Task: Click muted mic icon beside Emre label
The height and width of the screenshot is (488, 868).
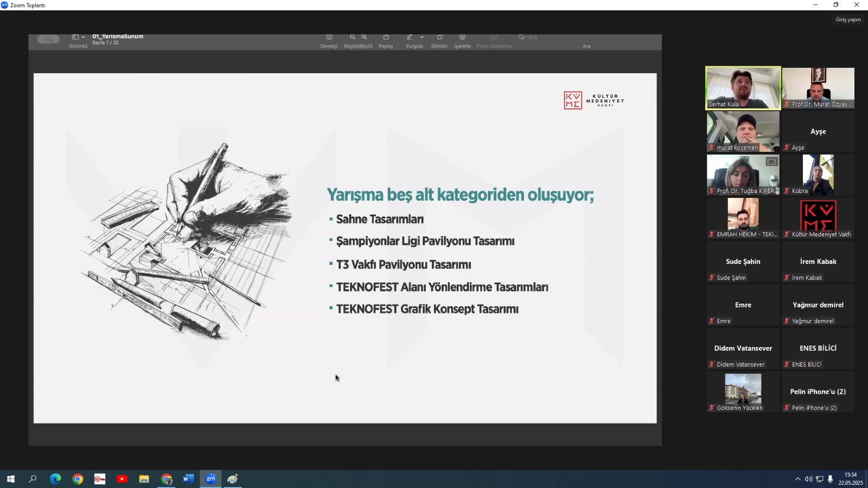Action: (x=712, y=321)
